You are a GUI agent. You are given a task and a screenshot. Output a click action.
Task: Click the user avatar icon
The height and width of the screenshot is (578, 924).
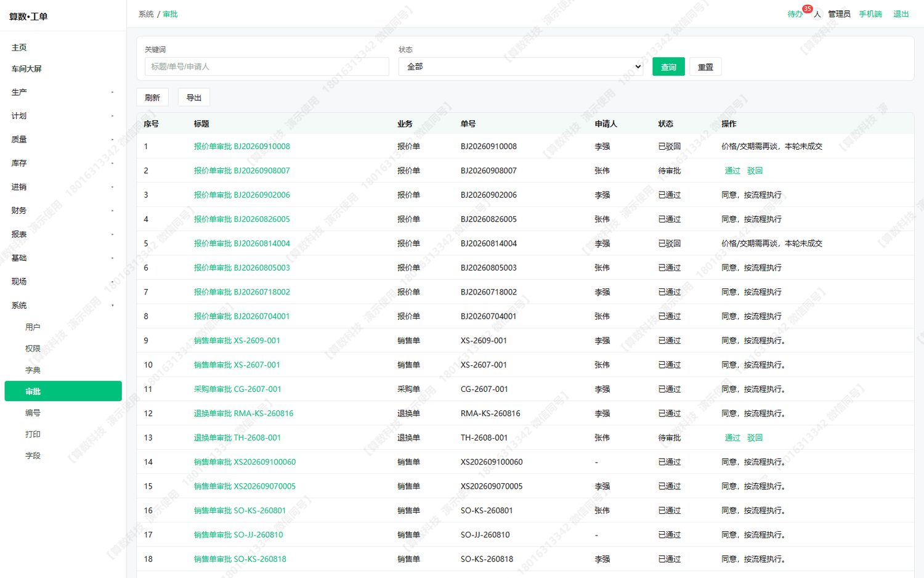pyautogui.click(x=817, y=14)
